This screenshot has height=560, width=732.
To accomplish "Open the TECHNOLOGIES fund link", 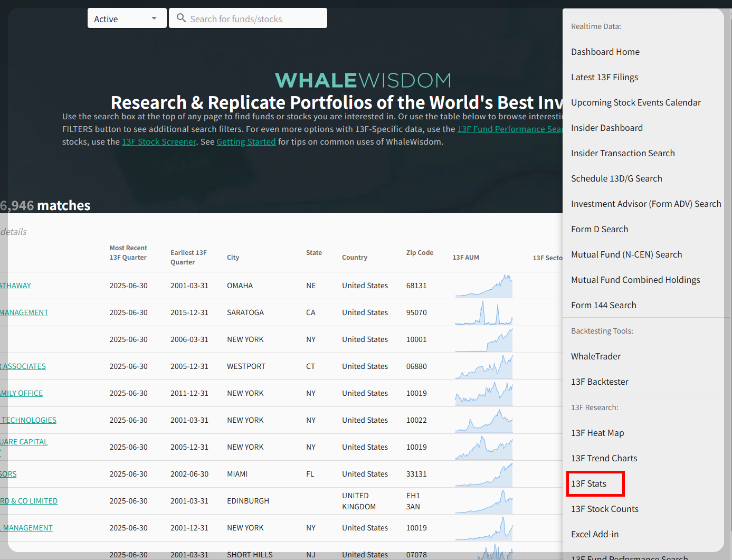I will click(28, 420).
